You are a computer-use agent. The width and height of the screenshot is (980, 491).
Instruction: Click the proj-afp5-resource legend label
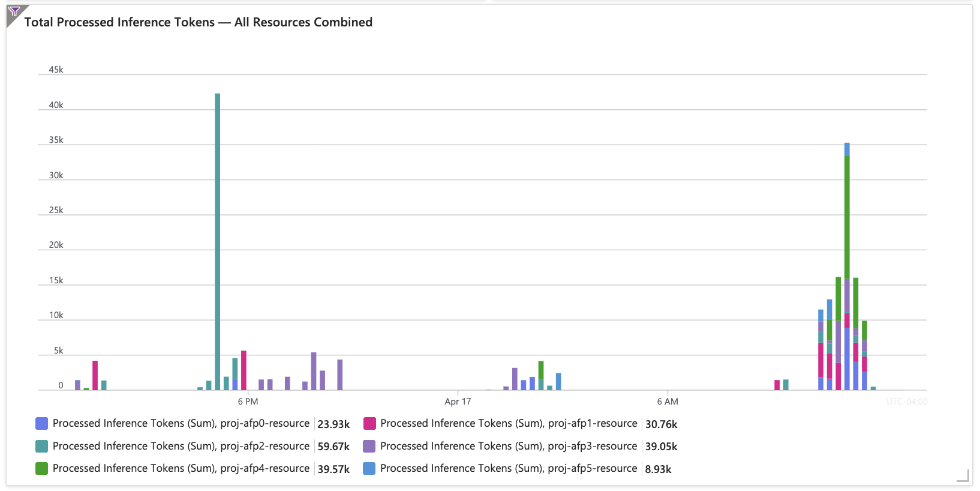(x=509, y=468)
